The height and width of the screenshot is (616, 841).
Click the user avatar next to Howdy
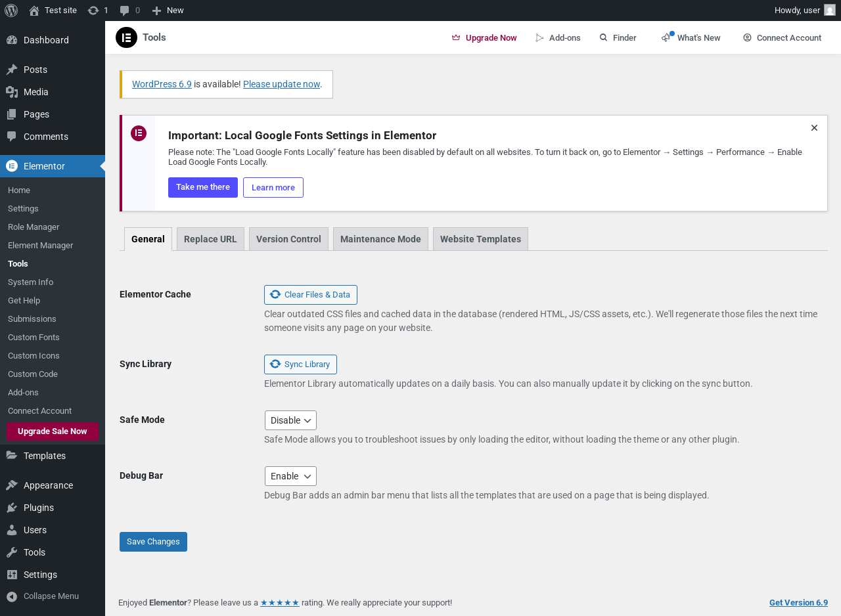pyautogui.click(x=830, y=11)
